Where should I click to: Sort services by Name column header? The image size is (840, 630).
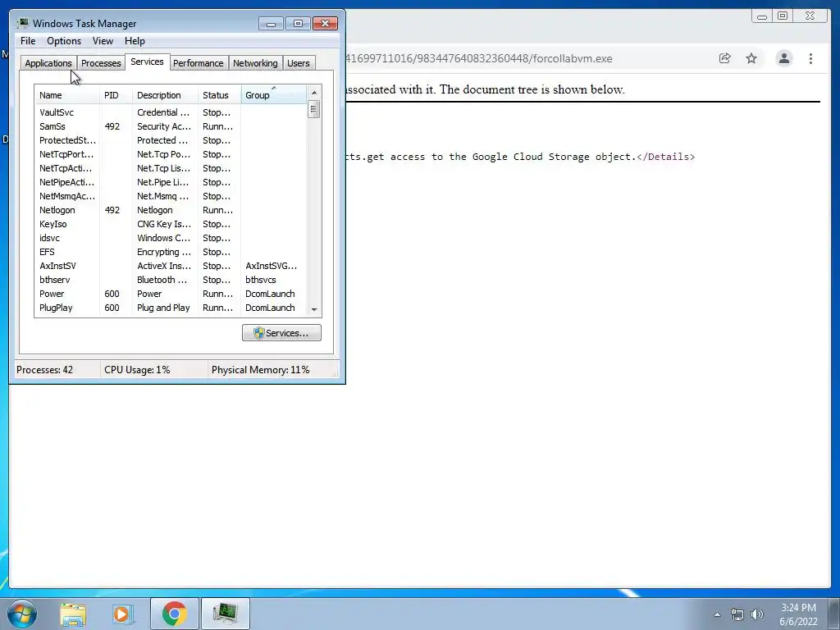click(67, 95)
